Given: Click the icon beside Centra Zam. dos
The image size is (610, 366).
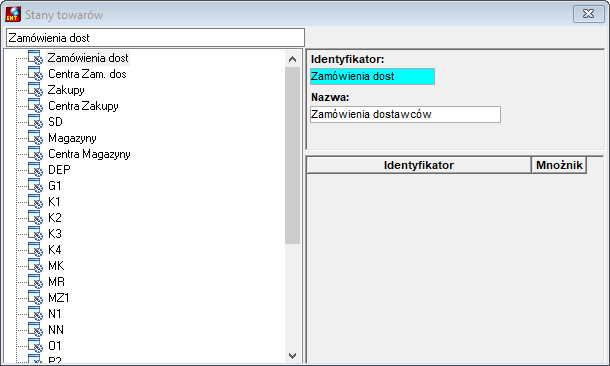Looking at the screenshot, I should [35, 74].
